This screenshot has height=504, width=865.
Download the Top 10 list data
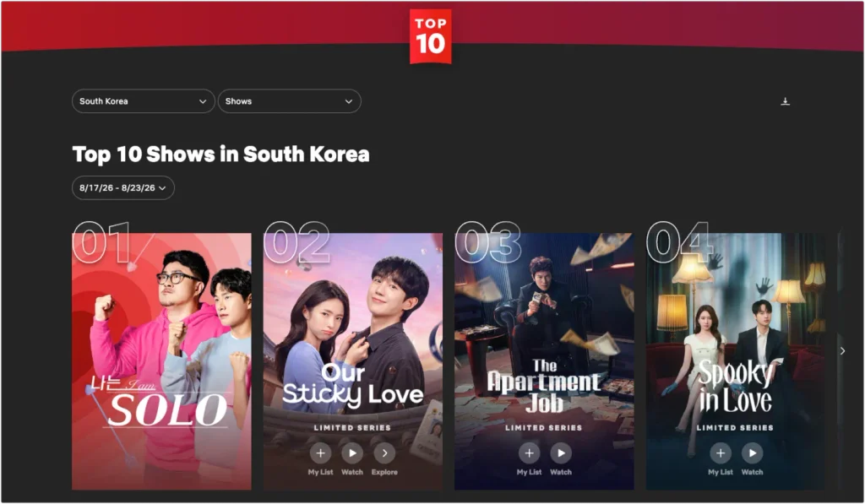click(x=785, y=101)
